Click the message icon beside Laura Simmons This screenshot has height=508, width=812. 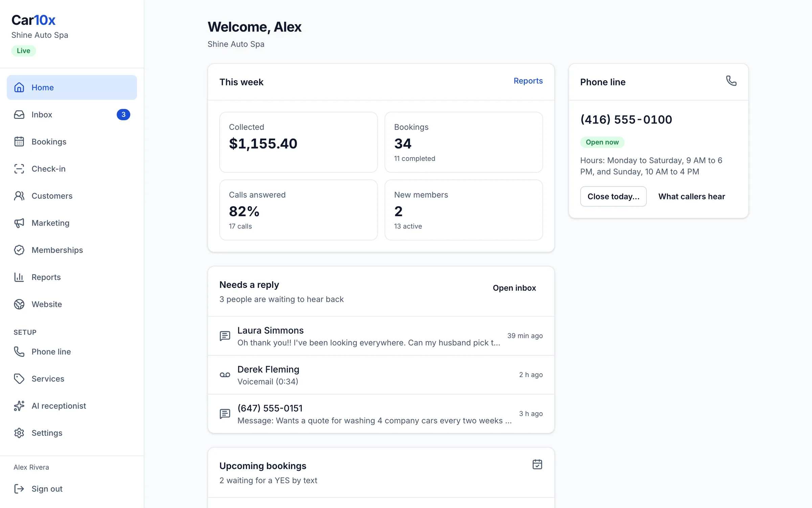click(x=225, y=336)
